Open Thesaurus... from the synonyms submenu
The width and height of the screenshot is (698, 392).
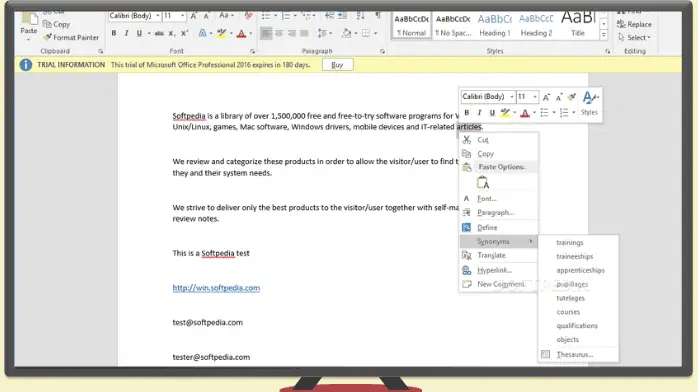(x=578, y=355)
